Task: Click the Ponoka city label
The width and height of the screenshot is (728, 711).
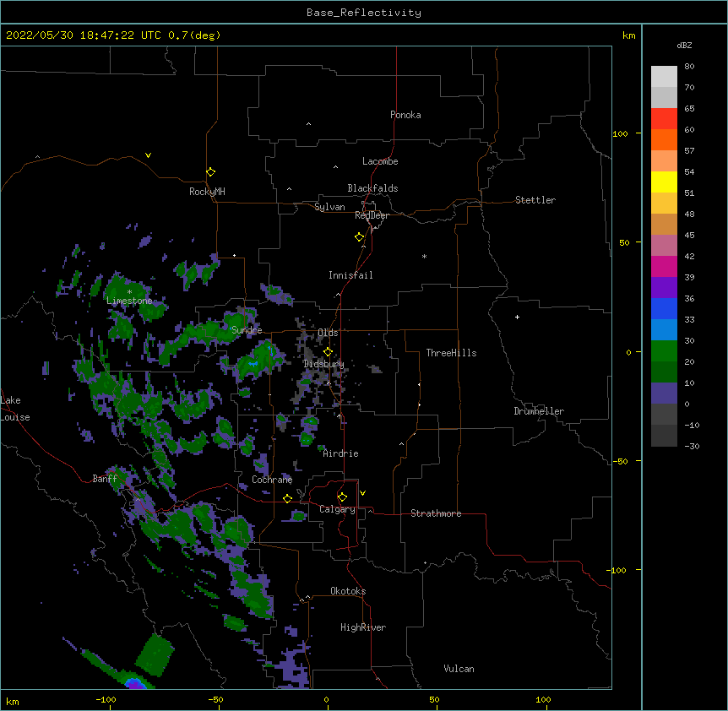Action: pos(405,115)
